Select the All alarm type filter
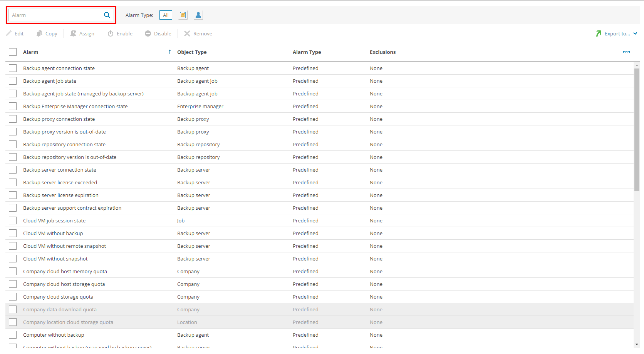The height and width of the screenshot is (354, 644). [166, 15]
